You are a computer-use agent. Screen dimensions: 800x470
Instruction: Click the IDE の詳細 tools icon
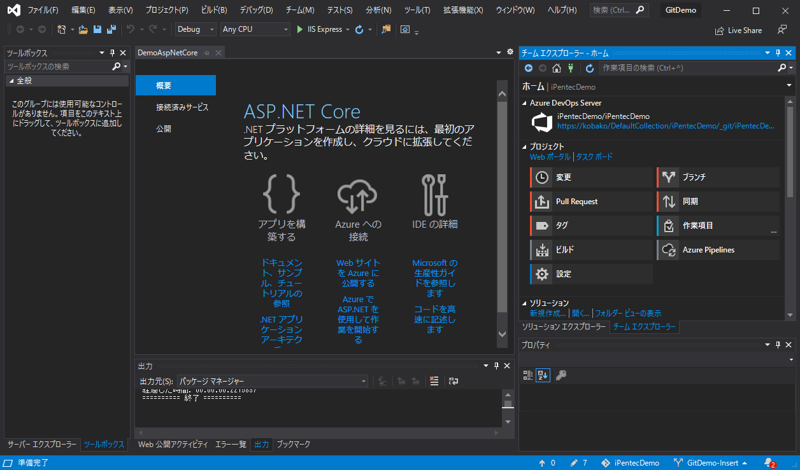(x=435, y=195)
